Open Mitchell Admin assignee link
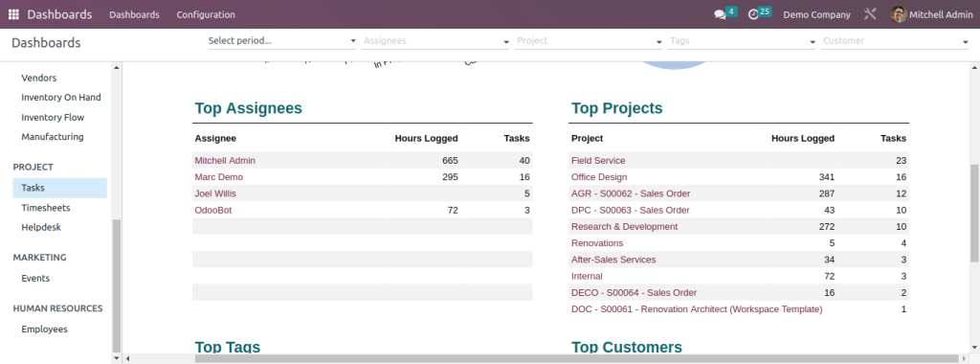This screenshot has height=364, width=980. [225, 161]
